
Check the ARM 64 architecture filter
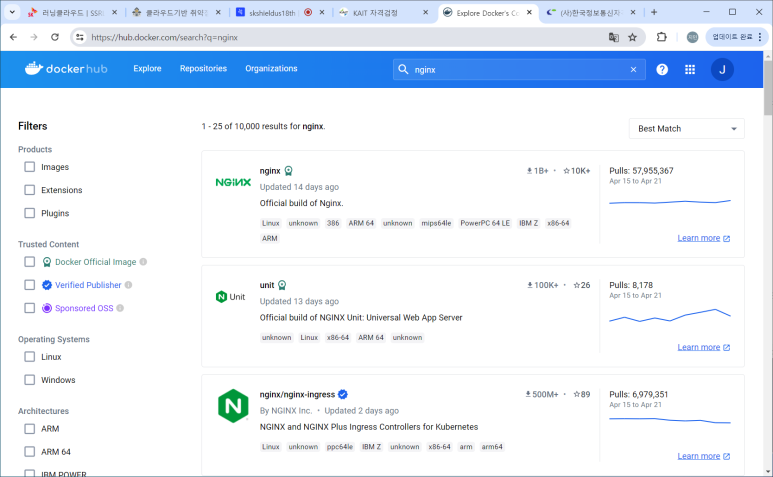(30, 451)
